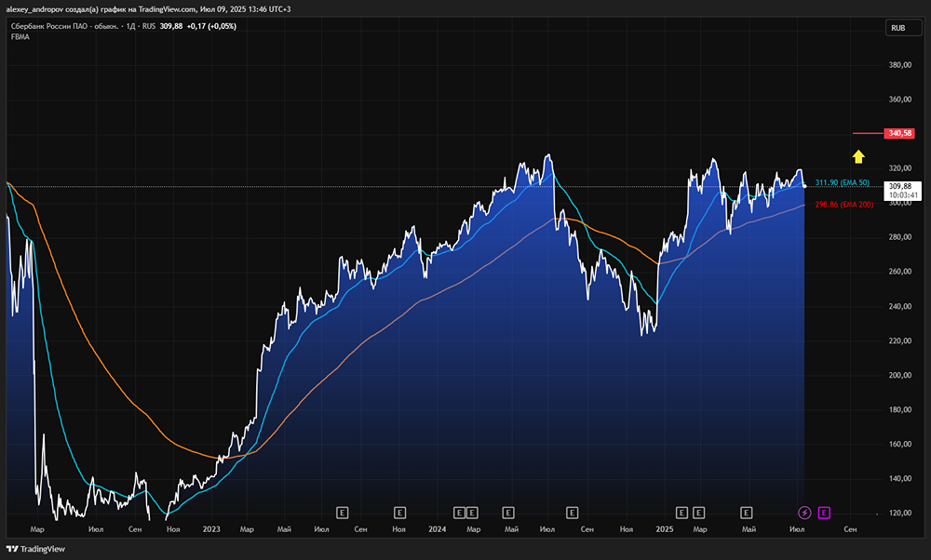
Task: Click the white dot at latest price
Action: 804,186
